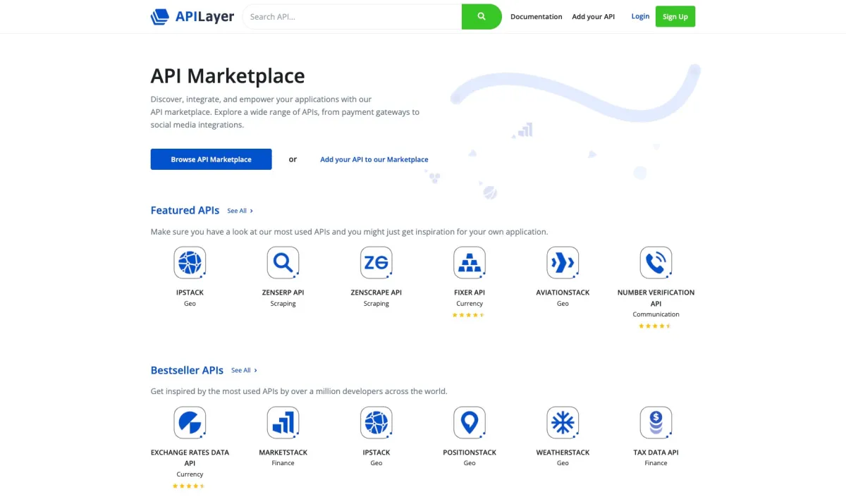846x504 pixels.
Task: Open the Aviationstack icon
Action: coord(563,263)
